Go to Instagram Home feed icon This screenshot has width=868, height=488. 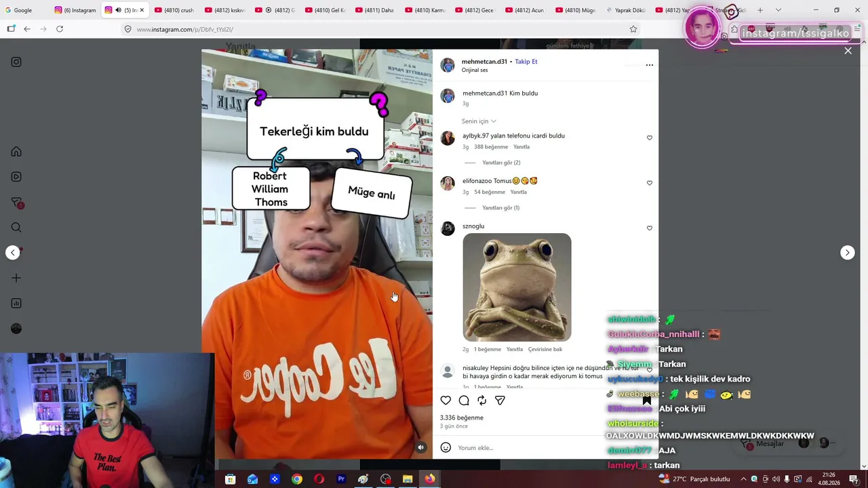tap(16, 152)
